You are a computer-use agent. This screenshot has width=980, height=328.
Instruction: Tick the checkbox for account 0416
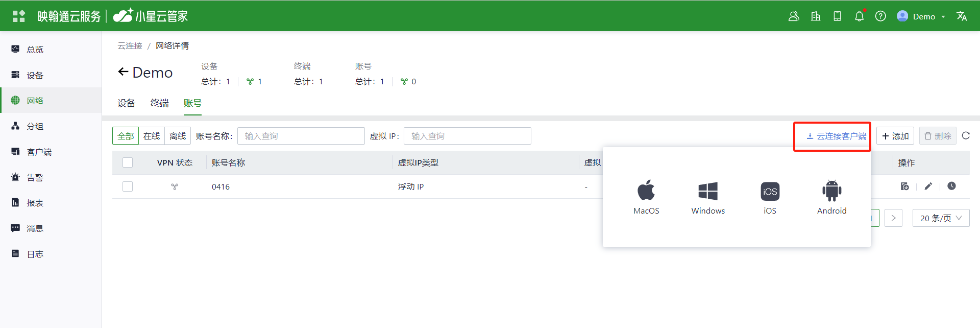[128, 186]
